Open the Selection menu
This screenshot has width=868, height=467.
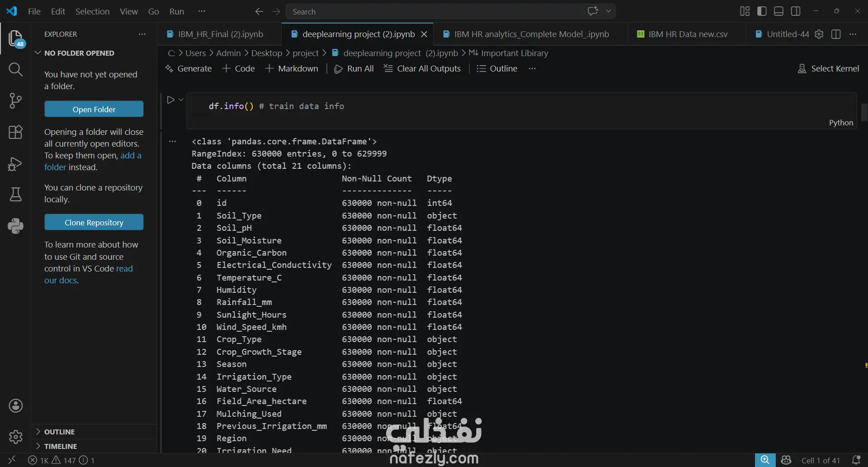pos(92,11)
